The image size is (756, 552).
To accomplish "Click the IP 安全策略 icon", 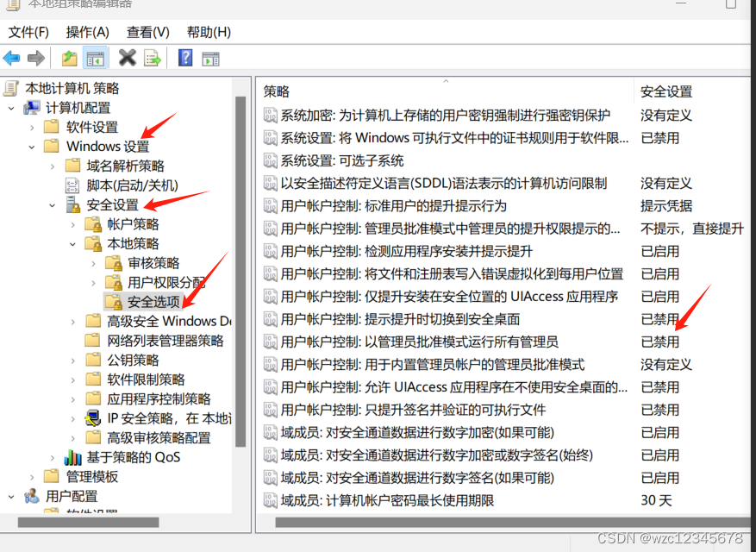I will point(92,417).
